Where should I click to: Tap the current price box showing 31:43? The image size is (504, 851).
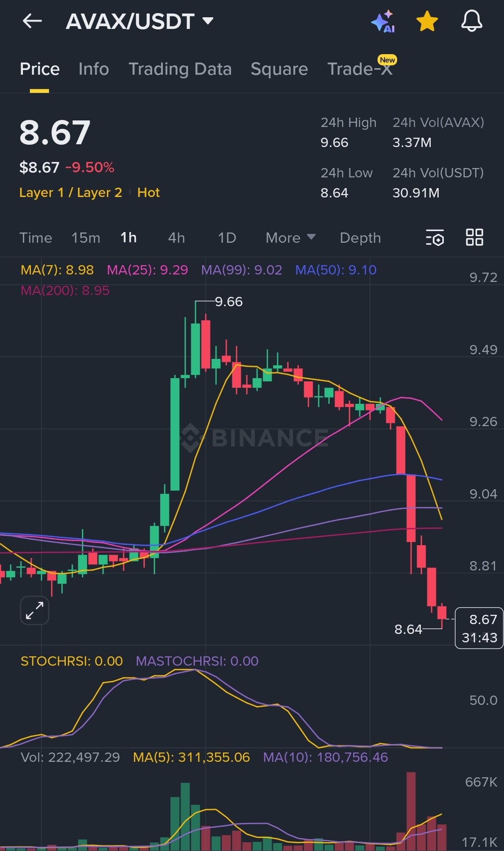tap(479, 628)
